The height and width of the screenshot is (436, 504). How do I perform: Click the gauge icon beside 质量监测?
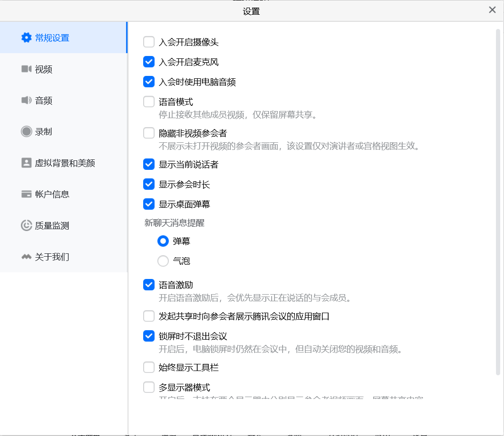27,225
